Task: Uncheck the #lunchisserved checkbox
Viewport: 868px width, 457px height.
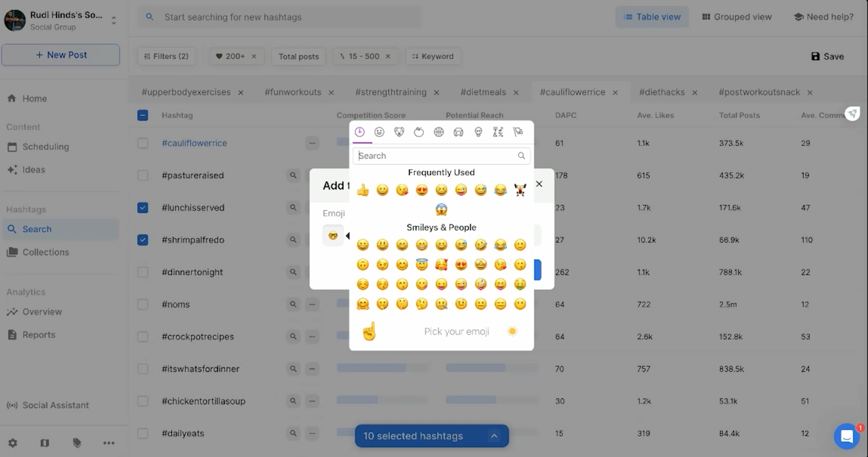Action: [x=143, y=208]
